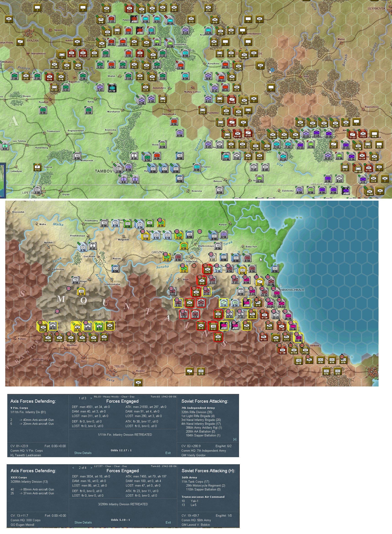Viewport: 392px width, 534px height.
Task: Select the P 1=1 unit near Dobroe
Action: 37,167
